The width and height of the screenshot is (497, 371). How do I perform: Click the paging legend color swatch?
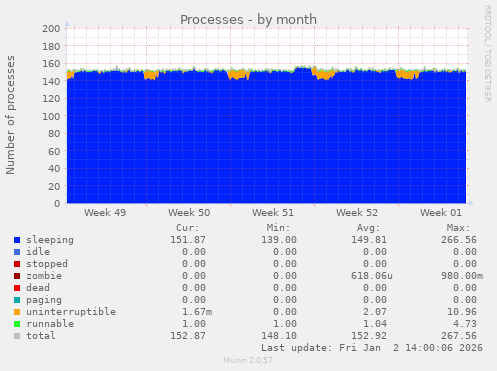(x=17, y=300)
